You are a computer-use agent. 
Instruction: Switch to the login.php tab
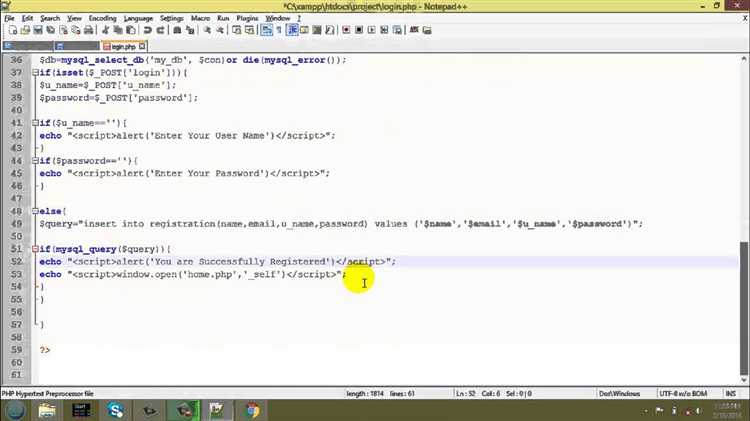click(x=123, y=46)
